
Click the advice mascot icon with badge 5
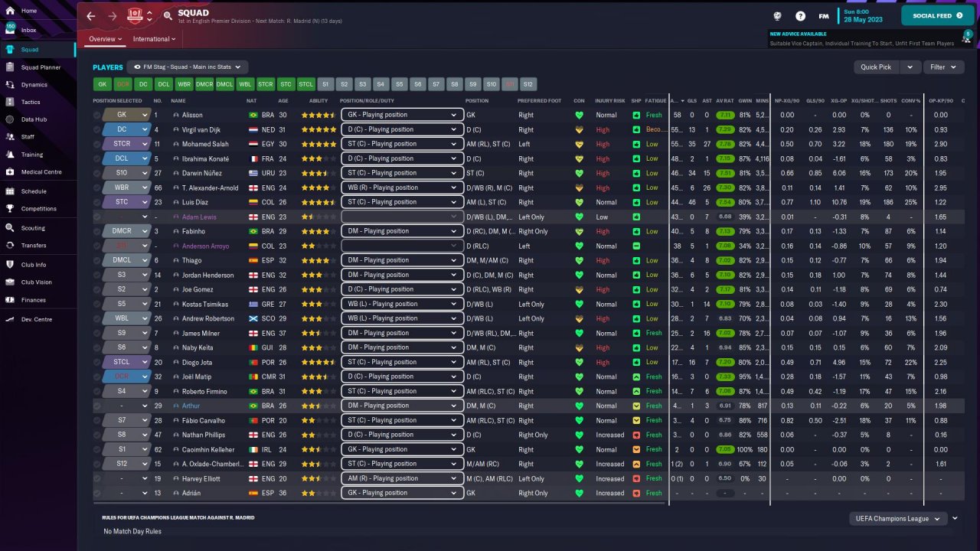[x=968, y=37]
